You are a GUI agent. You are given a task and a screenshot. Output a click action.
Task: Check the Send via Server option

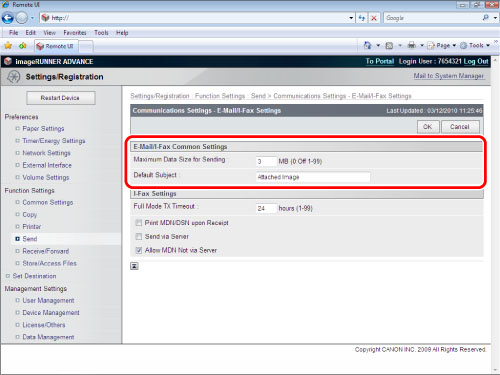coord(138,236)
